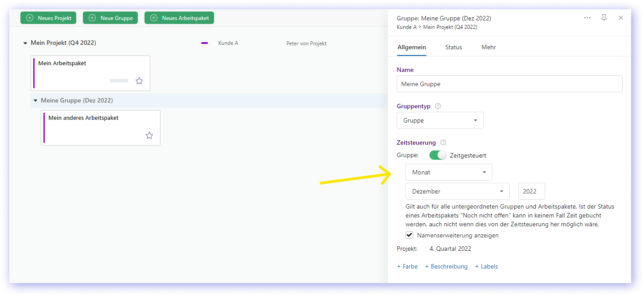Click the + Labels link
Image resolution: width=644 pixels, height=296 pixels.
[487, 267]
